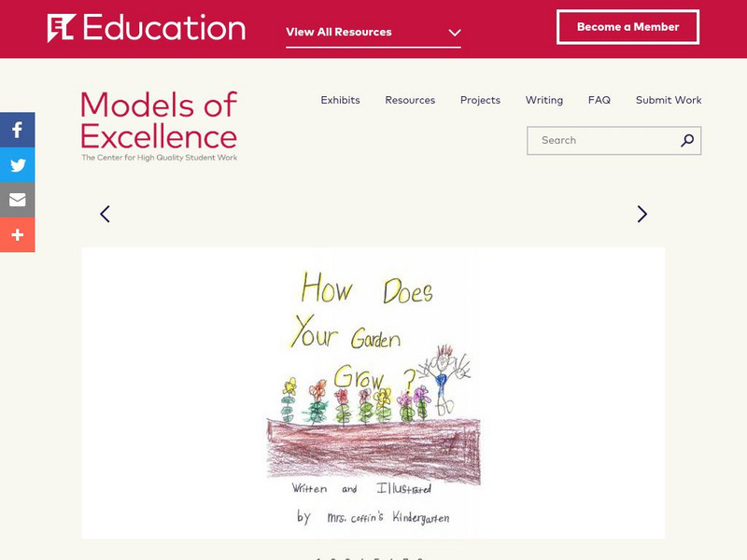Advance to next slide arrow

[x=641, y=214]
